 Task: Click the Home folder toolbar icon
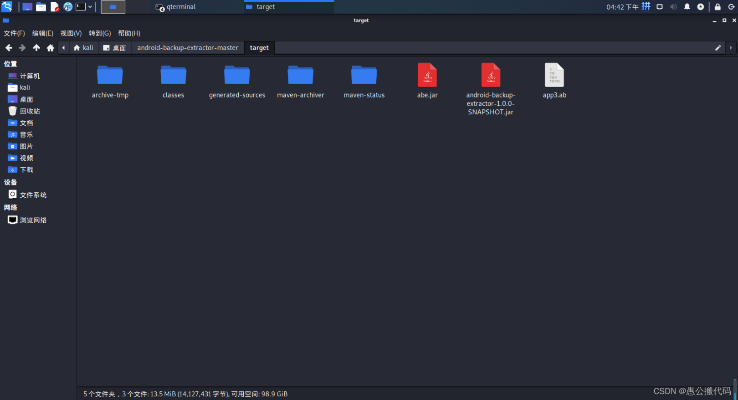click(51, 47)
